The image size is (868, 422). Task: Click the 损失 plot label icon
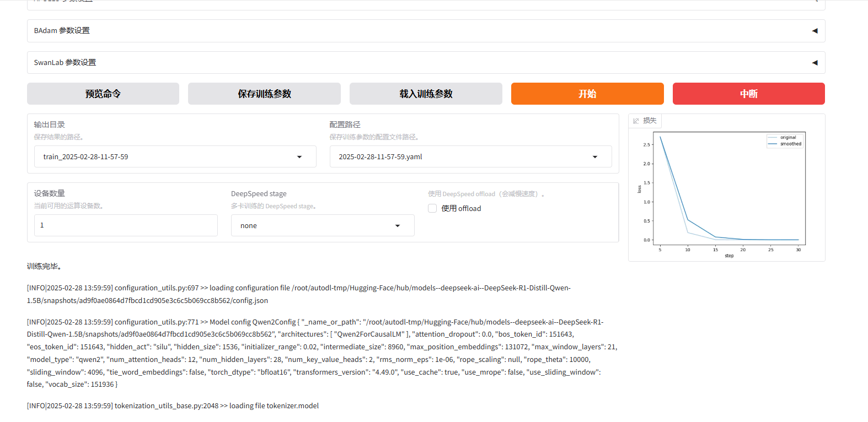click(636, 121)
